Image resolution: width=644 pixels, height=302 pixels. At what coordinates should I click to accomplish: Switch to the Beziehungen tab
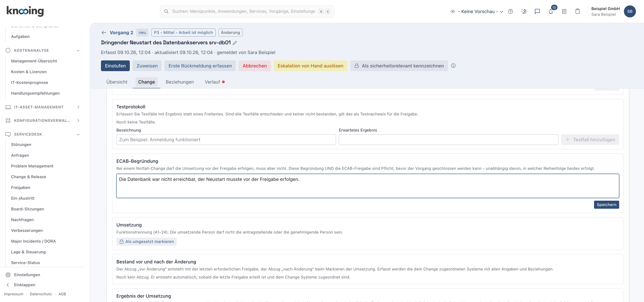click(180, 82)
